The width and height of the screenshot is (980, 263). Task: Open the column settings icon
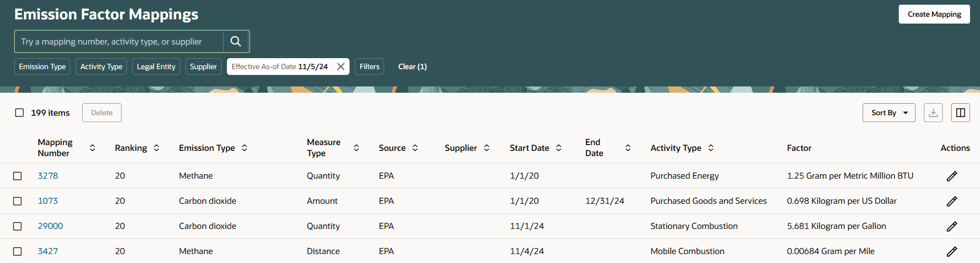click(961, 113)
